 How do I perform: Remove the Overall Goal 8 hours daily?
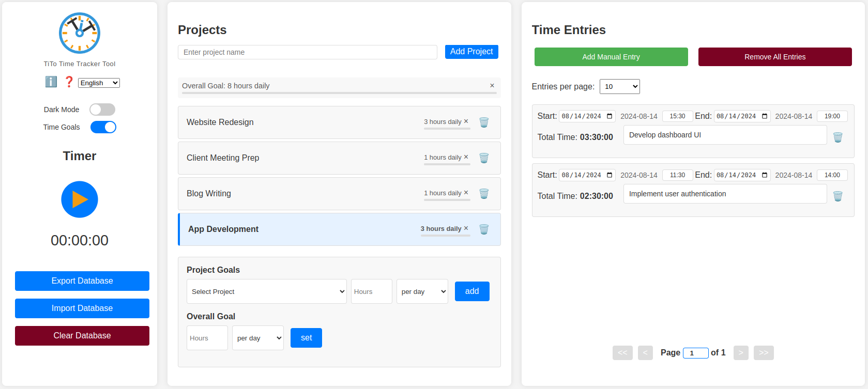coord(492,86)
